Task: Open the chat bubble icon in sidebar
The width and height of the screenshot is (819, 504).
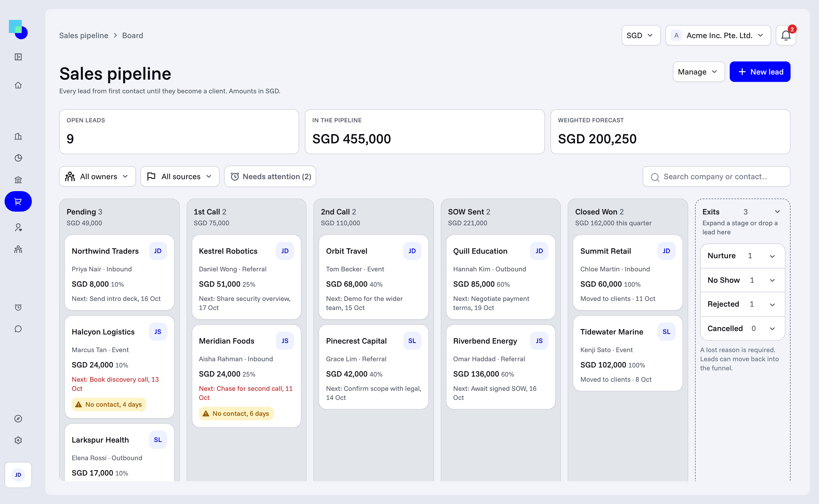Action: point(18,329)
